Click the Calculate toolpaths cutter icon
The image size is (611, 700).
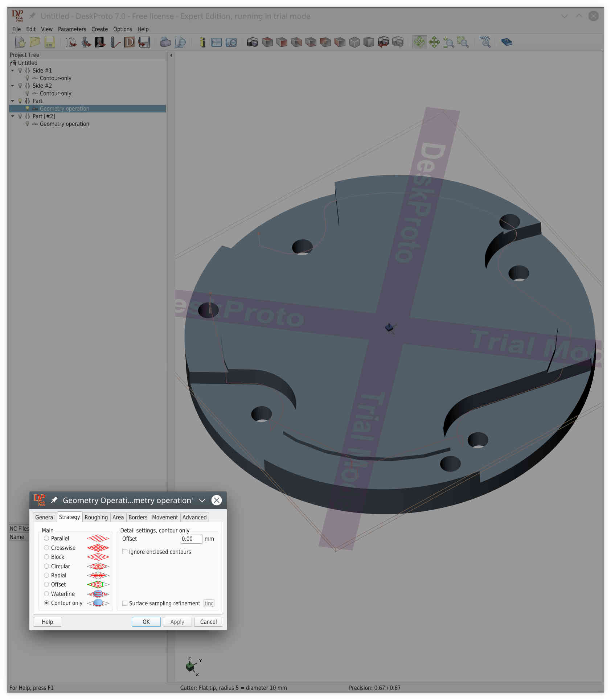115,42
